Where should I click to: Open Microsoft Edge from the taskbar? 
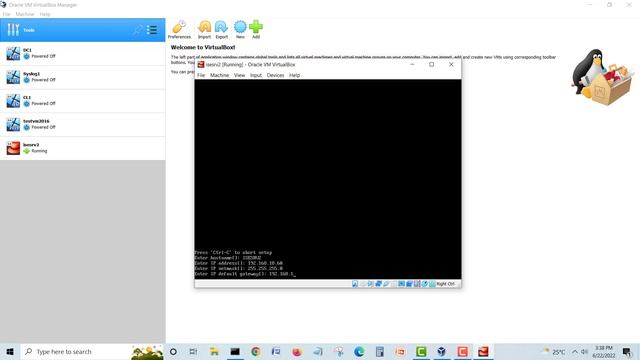[359, 351]
